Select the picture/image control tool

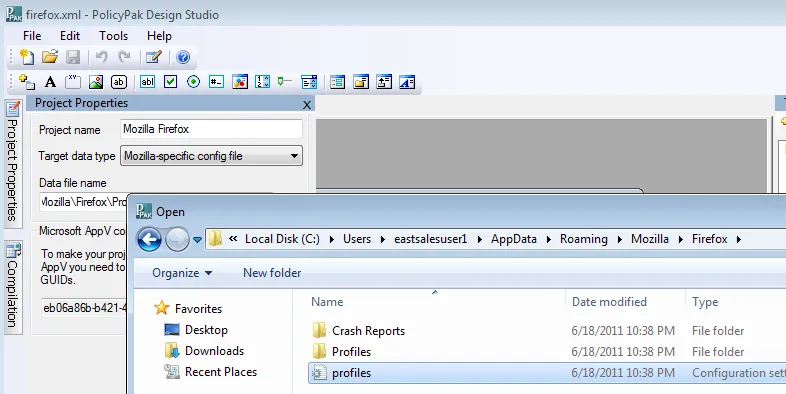96,82
